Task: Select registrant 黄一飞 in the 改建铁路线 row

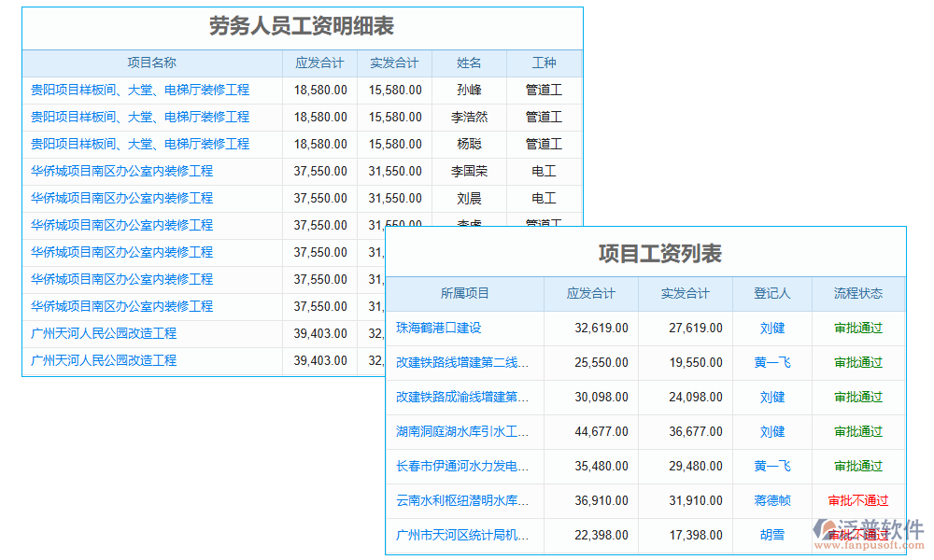Action: [x=772, y=363]
